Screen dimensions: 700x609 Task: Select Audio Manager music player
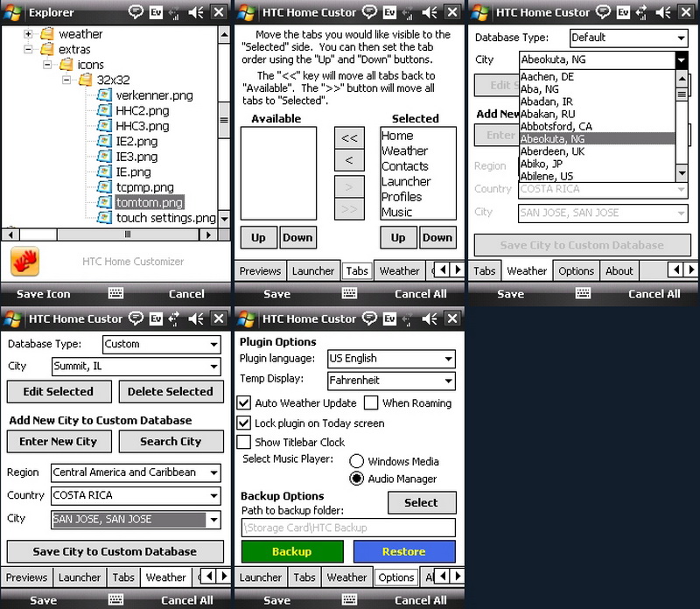coord(356,479)
